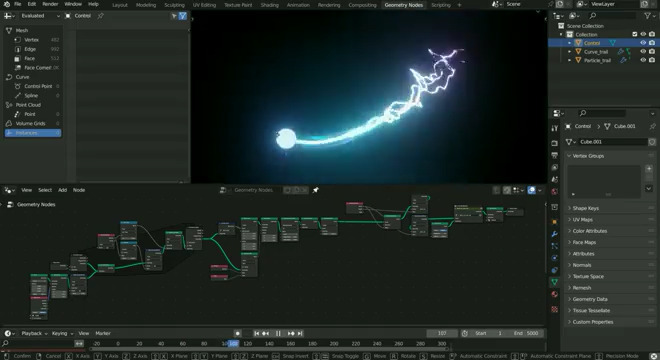Disable Control object render camera icon
Screen dimensions: 660x360
pyautogui.click(x=652, y=43)
